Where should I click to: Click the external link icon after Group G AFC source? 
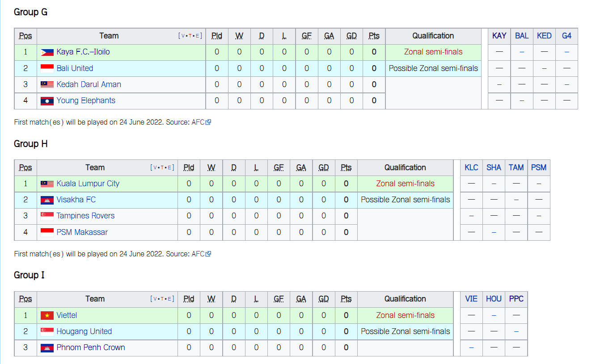208,122
